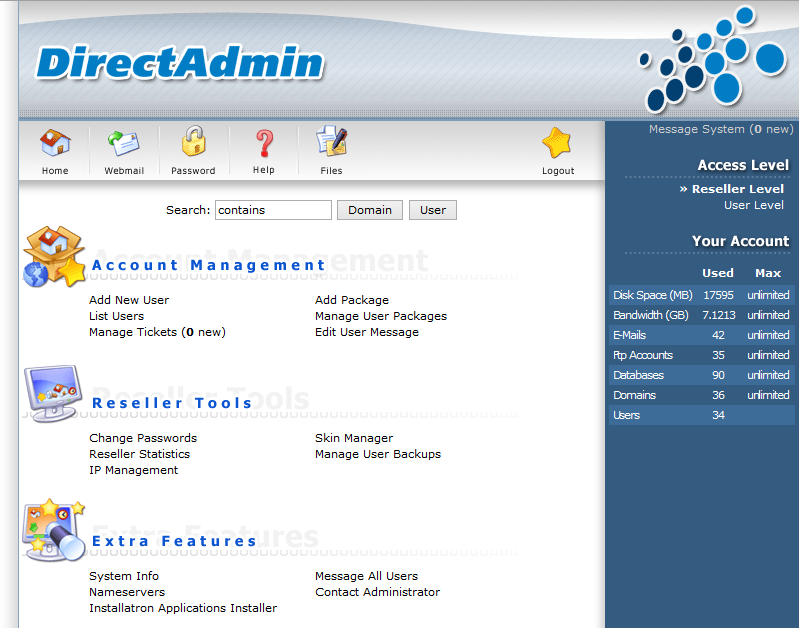Open the Files document icon
799x628 pixels.
coord(332,141)
